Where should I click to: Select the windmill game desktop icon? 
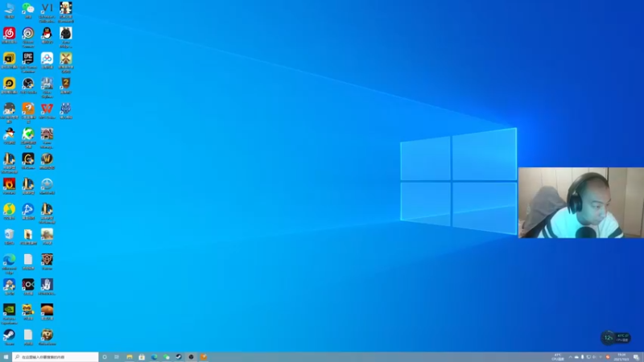click(66, 62)
